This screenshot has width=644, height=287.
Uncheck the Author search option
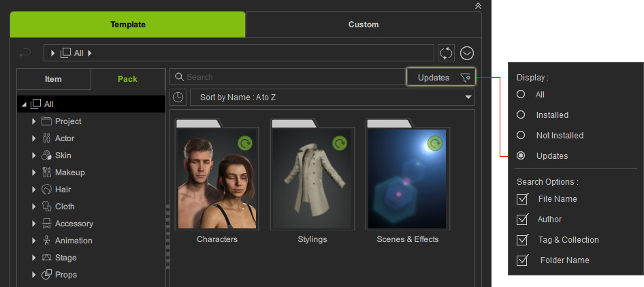pyautogui.click(x=523, y=220)
